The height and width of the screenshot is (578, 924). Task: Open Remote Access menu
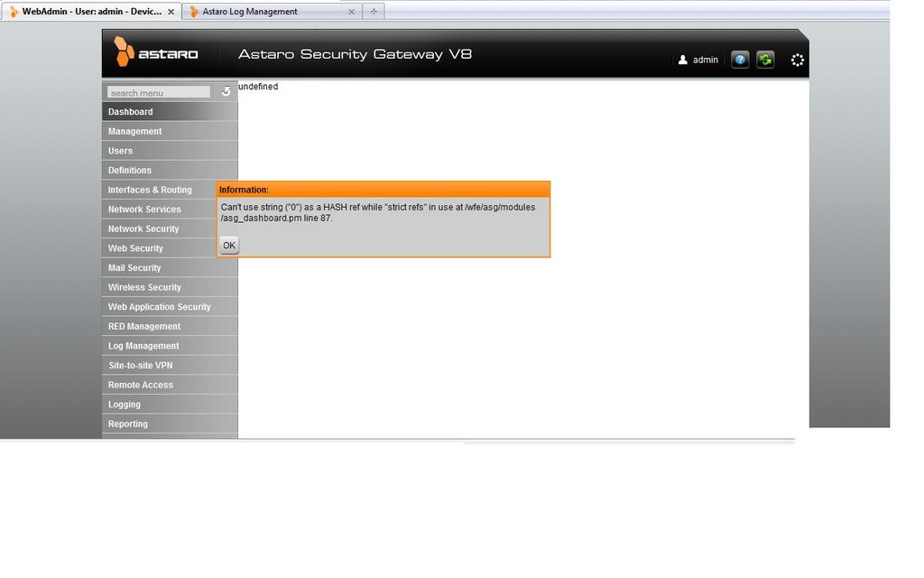point(170,384)
